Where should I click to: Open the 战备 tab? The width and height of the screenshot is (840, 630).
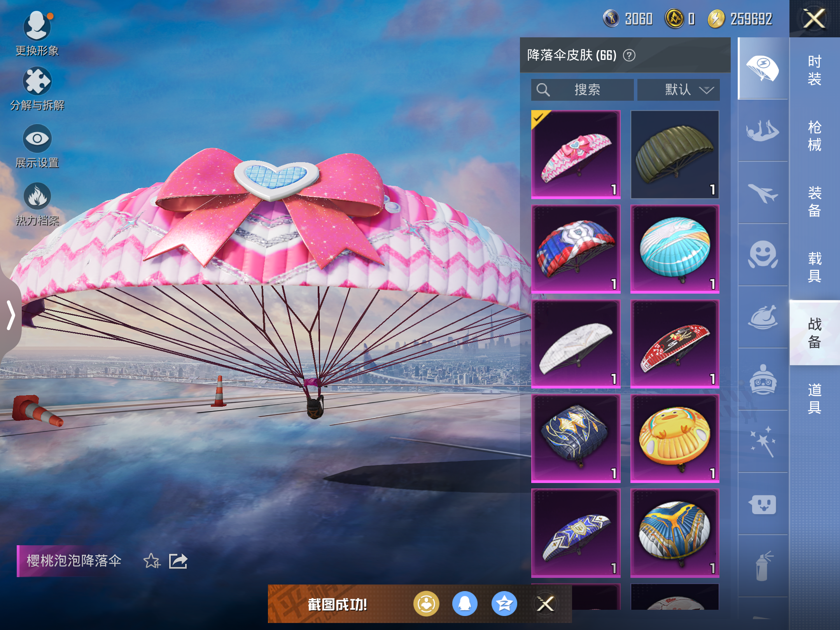click(x=815, y=333)
